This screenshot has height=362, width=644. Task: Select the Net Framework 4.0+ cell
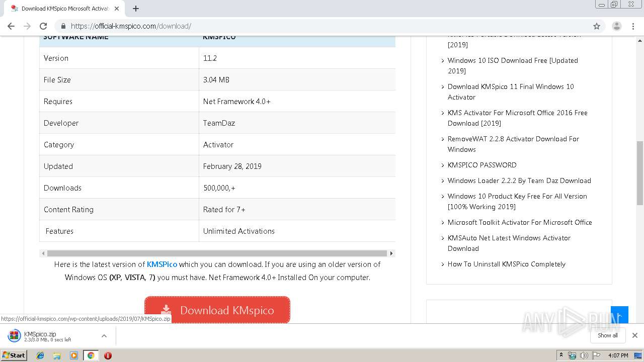coord(297,102)
